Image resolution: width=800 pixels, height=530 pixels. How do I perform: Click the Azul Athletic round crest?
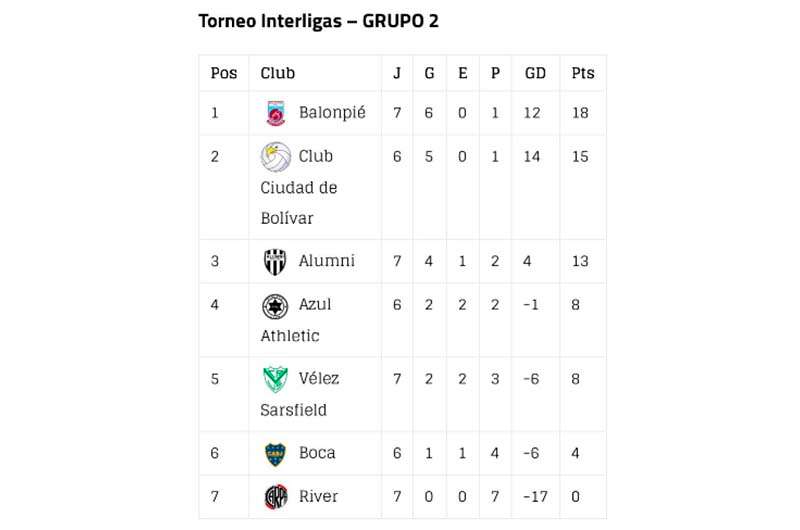click(x=276, y=305)
